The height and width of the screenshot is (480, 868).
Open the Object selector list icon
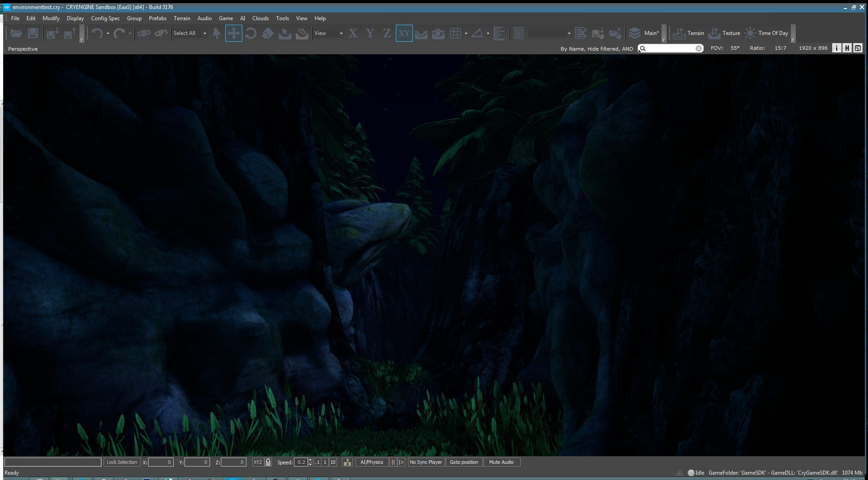coord(519,33)
